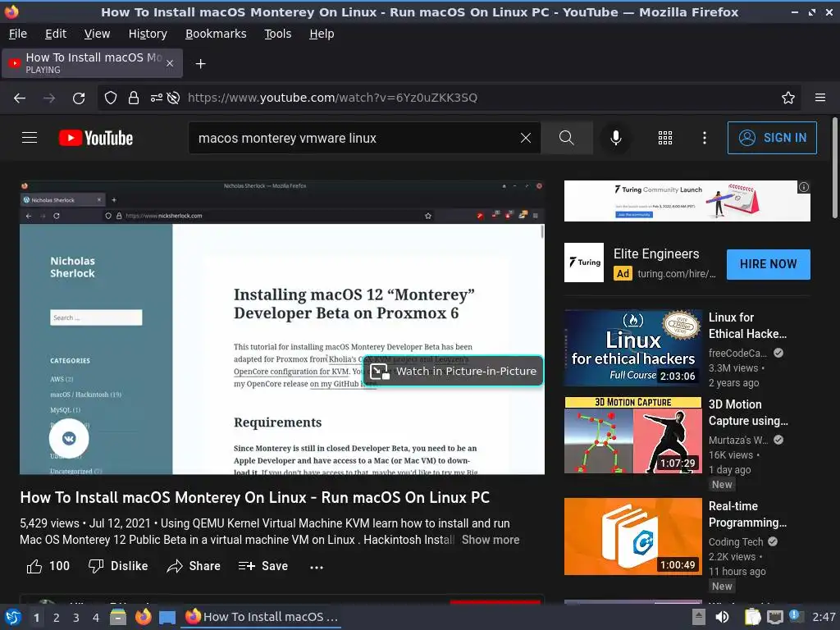Click the HIRE NOW ad button

[768, 264]
